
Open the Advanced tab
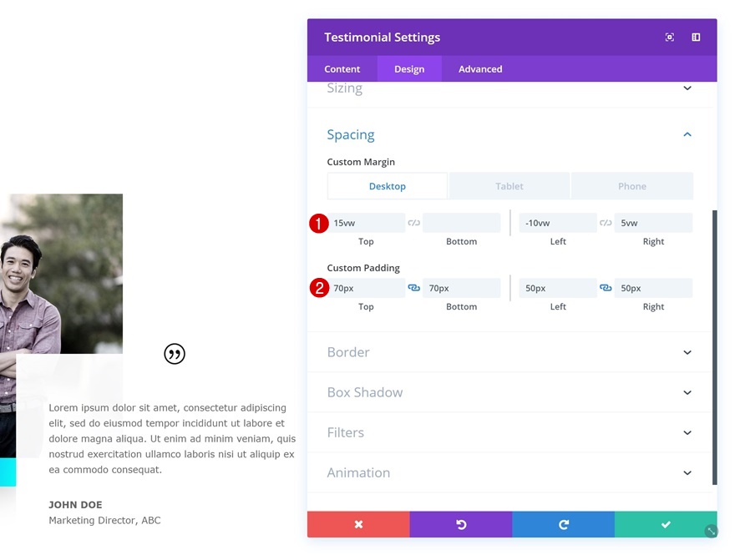[479, 68]
